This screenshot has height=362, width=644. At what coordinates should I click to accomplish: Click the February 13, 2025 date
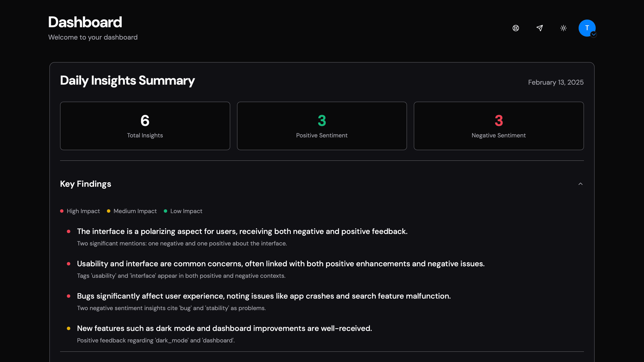[555, 82]
